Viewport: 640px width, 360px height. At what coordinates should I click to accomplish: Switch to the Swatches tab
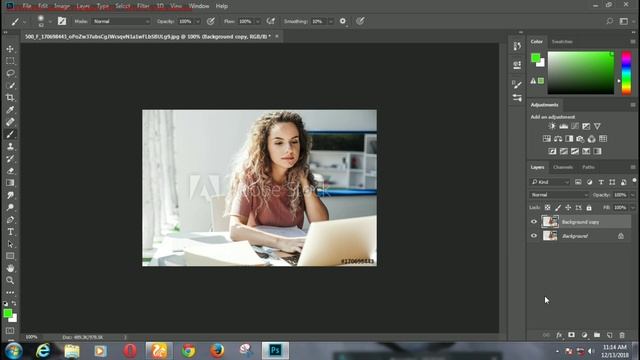click(x=562, y=42)
